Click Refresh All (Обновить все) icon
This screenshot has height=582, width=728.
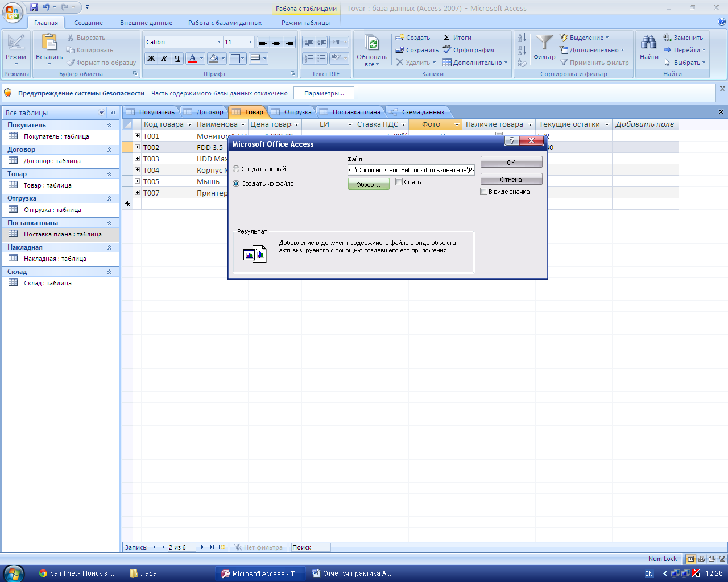[x=373, y=44]
